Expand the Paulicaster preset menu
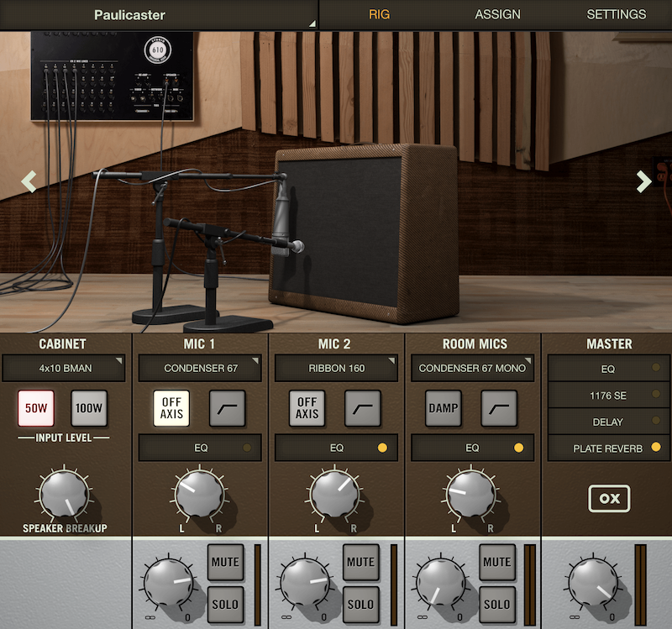The width and height of the screenshot is (672, 629). click(160, 15)
